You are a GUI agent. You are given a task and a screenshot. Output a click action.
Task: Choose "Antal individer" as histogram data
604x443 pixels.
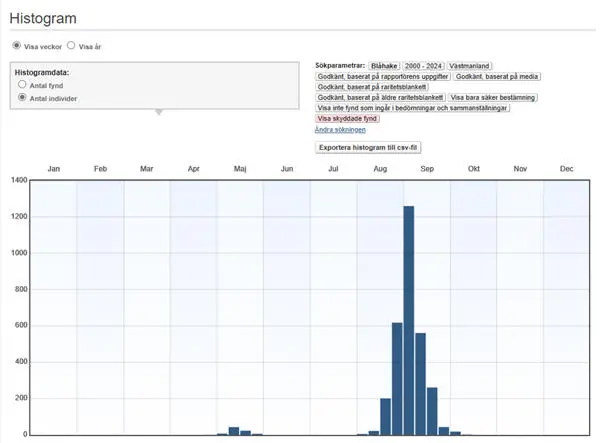pos(22,98)
